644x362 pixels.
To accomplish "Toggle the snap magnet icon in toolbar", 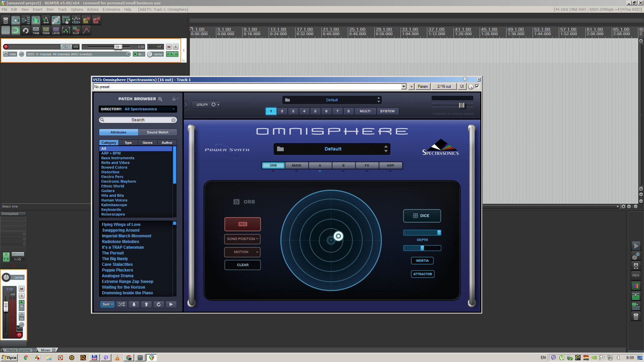I will point(15,31).
